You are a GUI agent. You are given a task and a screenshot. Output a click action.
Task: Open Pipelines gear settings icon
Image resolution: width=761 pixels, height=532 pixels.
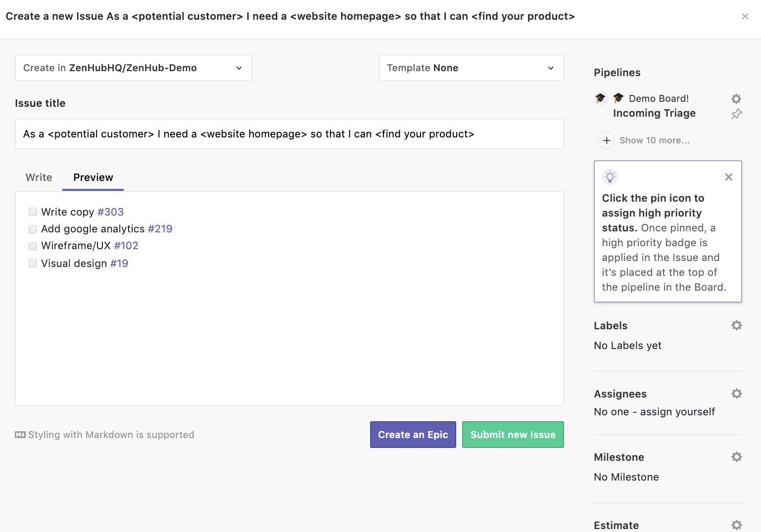point(736,98)
